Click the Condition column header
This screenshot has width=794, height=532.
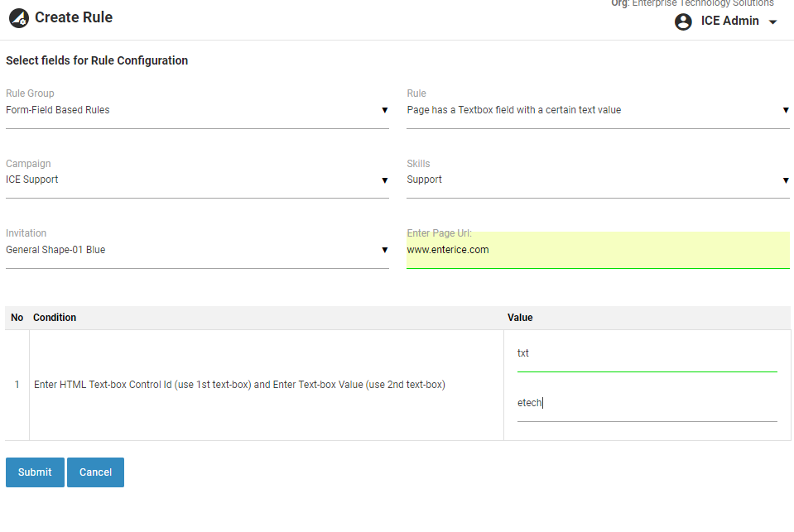[x=55, y=318]
